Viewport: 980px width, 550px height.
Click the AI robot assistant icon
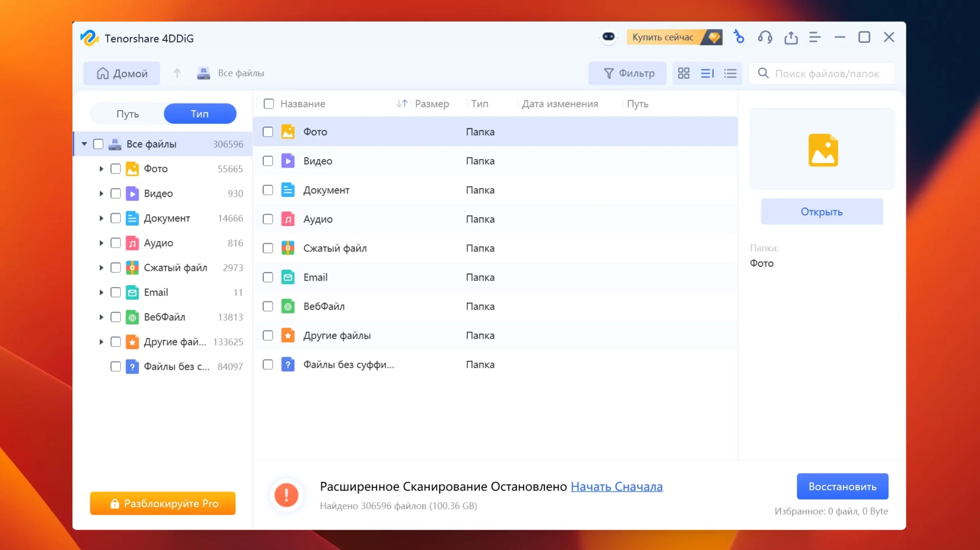(608, 37)
